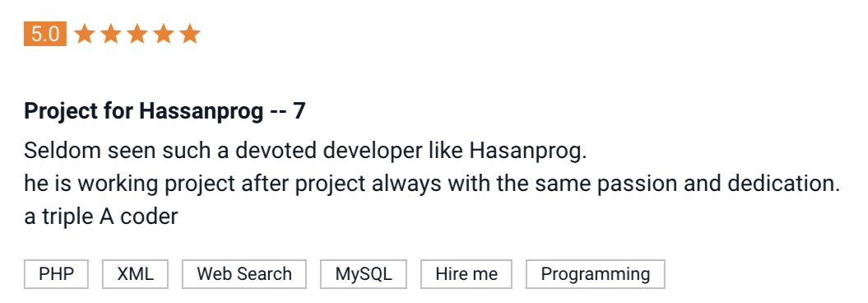
Task: Click the word Hassanprog in the title
Action: (x=202, y=111)
